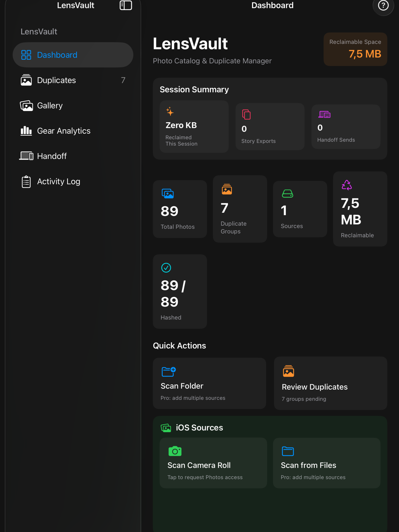Image resolution: width=399 pixels, height=532 pixels.
Task: Tap the 89 / 89 Hashed stat card
Action: pyautogui.click(x=180, y=292)
